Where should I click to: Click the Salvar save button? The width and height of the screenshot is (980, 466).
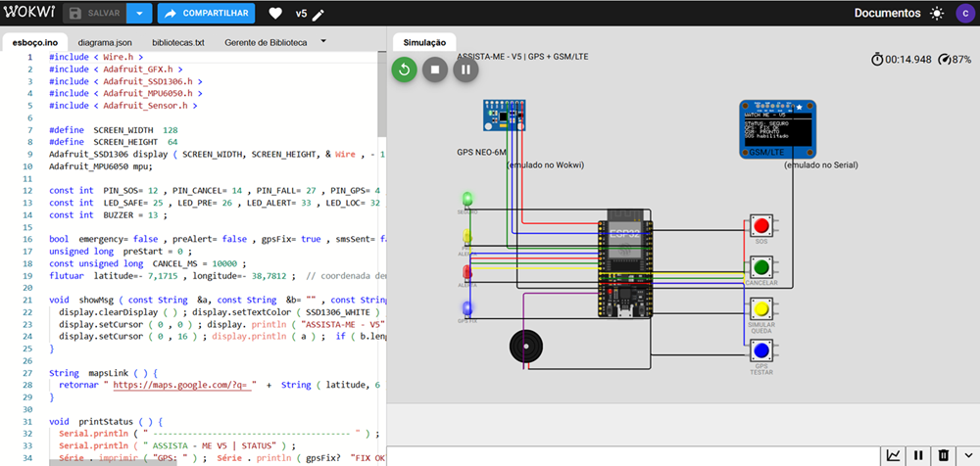(95, 13)
